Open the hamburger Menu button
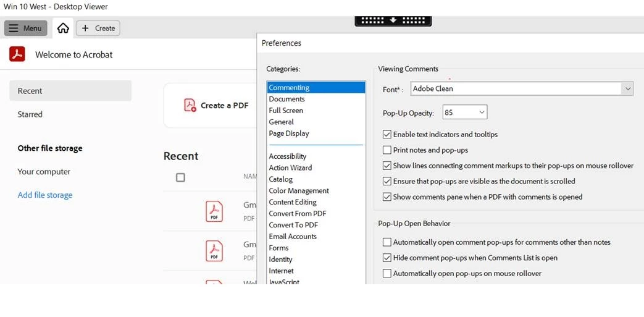Image resolution: width=644 pixels, height=317 pixels. coord(25,28)
